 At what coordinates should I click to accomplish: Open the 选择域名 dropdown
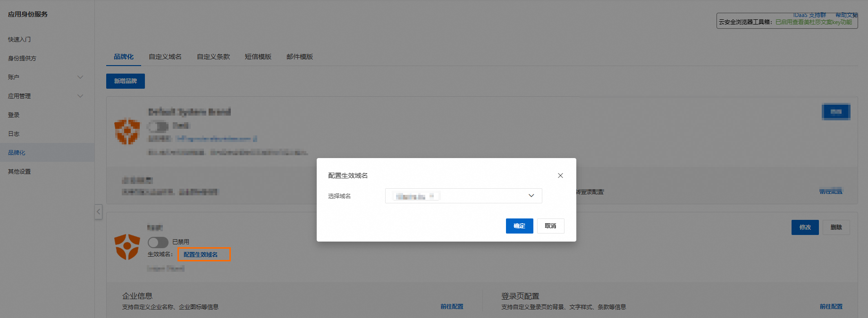pos(463,196)
